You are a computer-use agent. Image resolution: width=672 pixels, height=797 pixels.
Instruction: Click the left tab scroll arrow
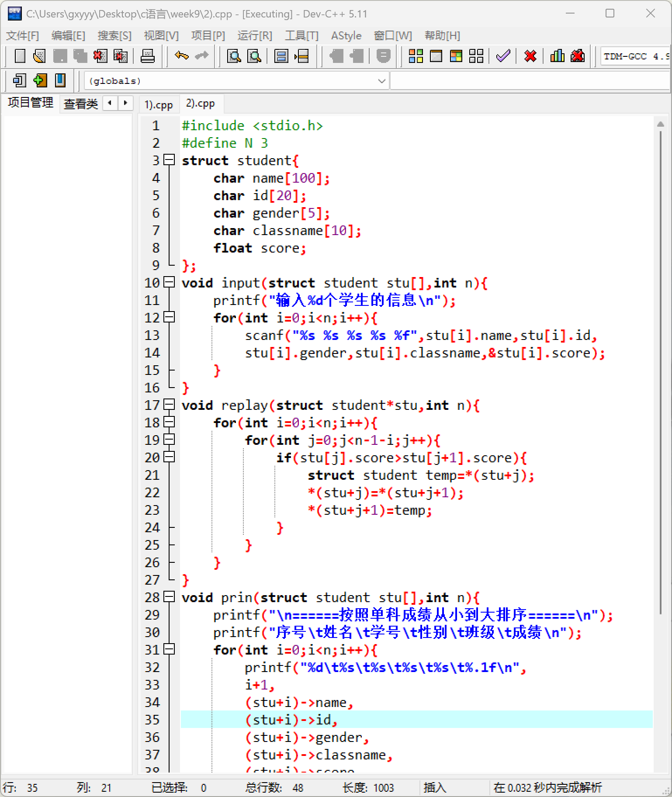(110, 103)
